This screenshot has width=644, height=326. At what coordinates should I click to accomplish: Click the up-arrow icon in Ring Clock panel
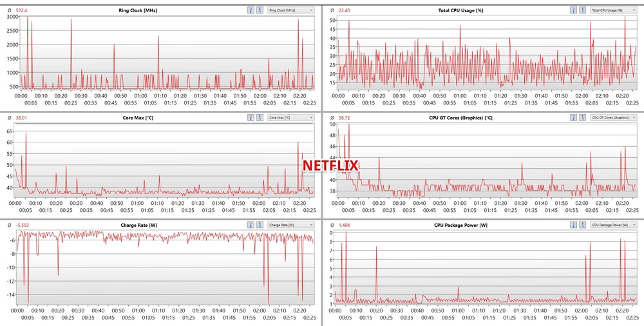coord(251,10)
